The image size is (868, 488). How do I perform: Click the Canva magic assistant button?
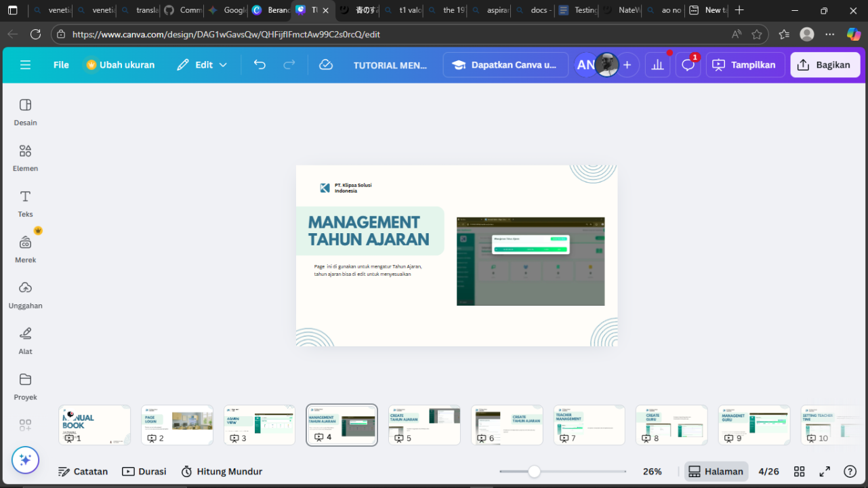point(25,460)
